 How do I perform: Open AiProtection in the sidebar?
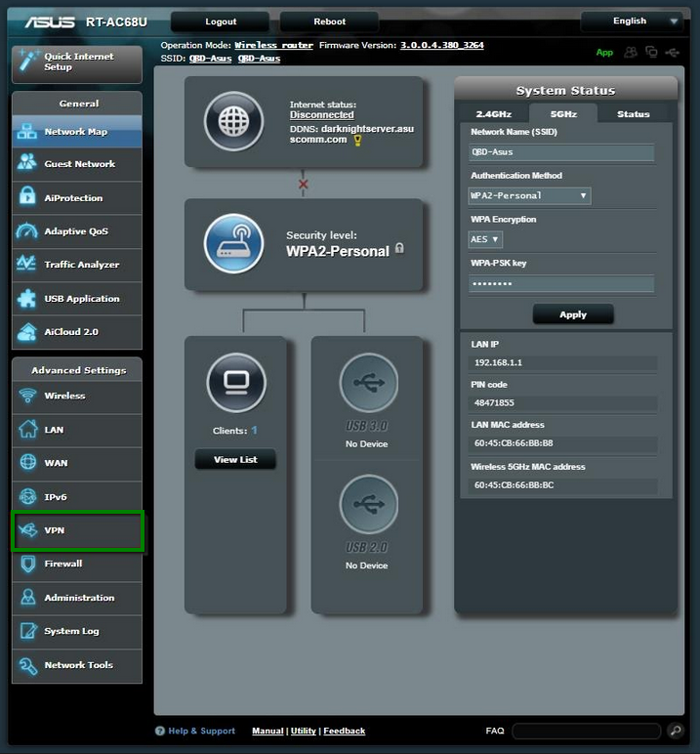coord(77,197)
